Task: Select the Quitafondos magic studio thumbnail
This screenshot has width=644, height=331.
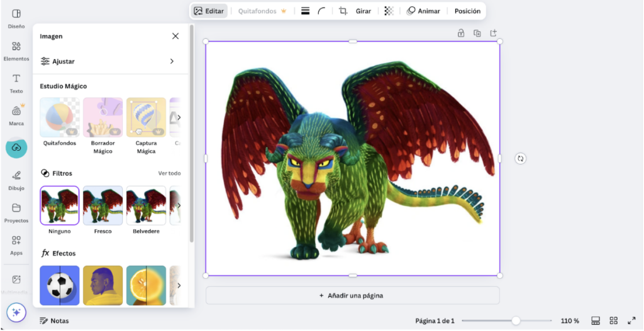Action: [x=60, y=117]
